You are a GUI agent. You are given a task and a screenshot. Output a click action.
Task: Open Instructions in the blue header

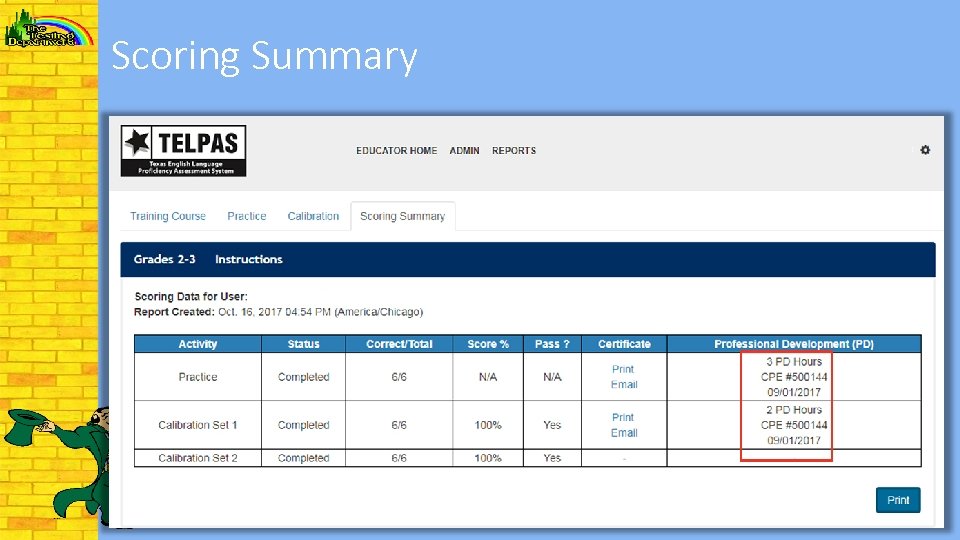point(249,259)
